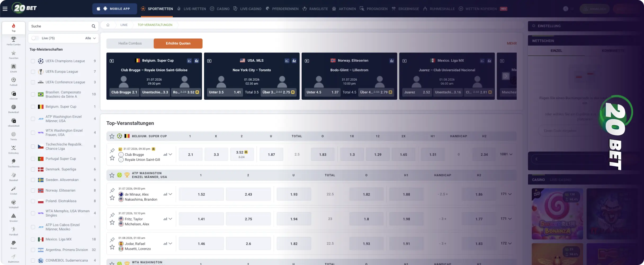The width and height of the screenshot is (644, 265).
Task: Favorite the Fritz vs Michelsen match star
Action: click(112, 223)
